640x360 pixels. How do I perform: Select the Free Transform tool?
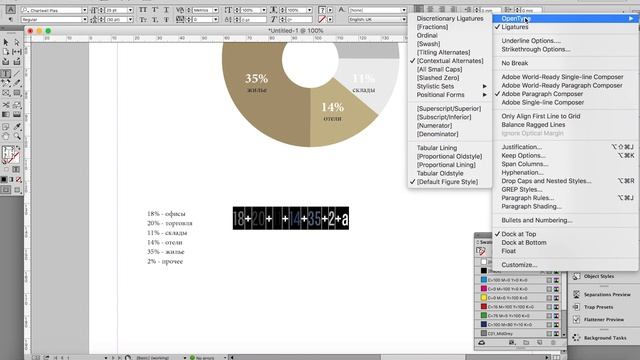click(17, 105)
